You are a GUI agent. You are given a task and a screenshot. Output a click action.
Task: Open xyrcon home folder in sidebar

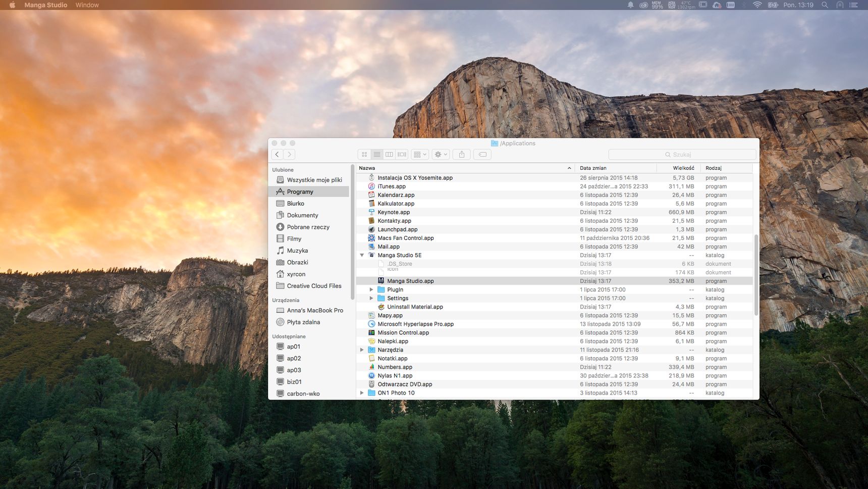tap(309, 274)
